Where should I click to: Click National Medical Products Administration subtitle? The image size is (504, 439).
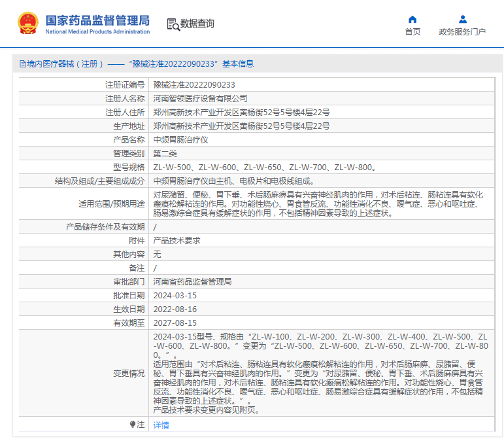[97, 31]
